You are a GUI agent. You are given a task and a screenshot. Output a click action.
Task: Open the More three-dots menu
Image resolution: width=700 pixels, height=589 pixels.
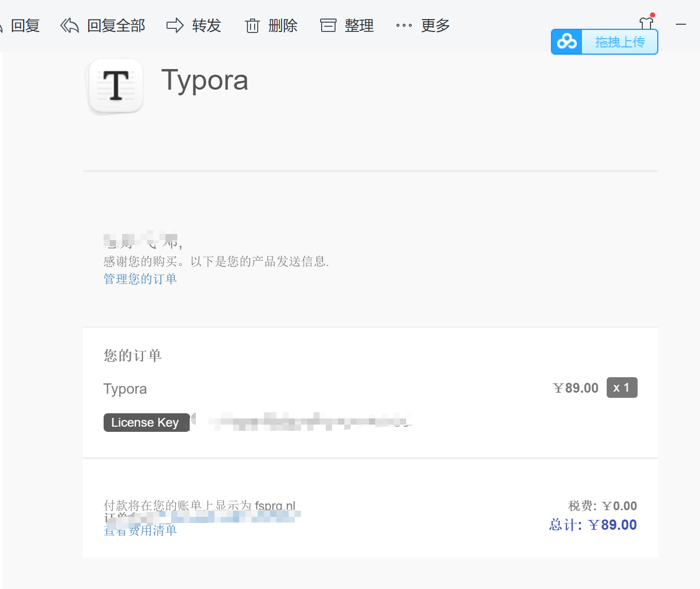[x=404, y=25]
